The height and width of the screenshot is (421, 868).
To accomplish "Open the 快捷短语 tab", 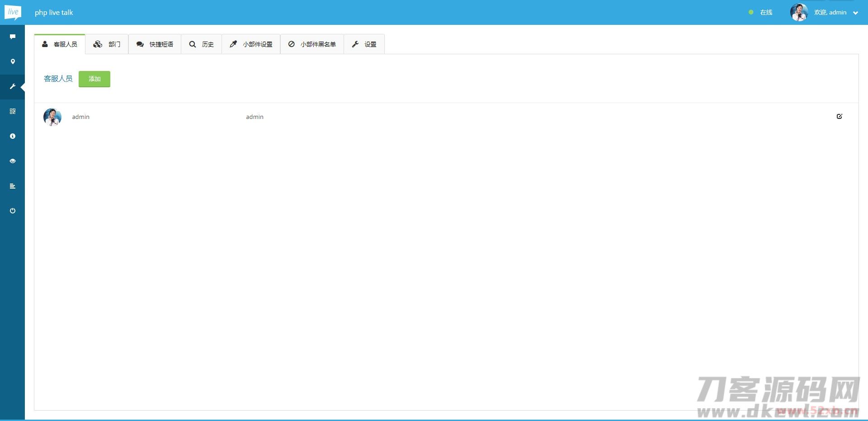I will [155, 44].
